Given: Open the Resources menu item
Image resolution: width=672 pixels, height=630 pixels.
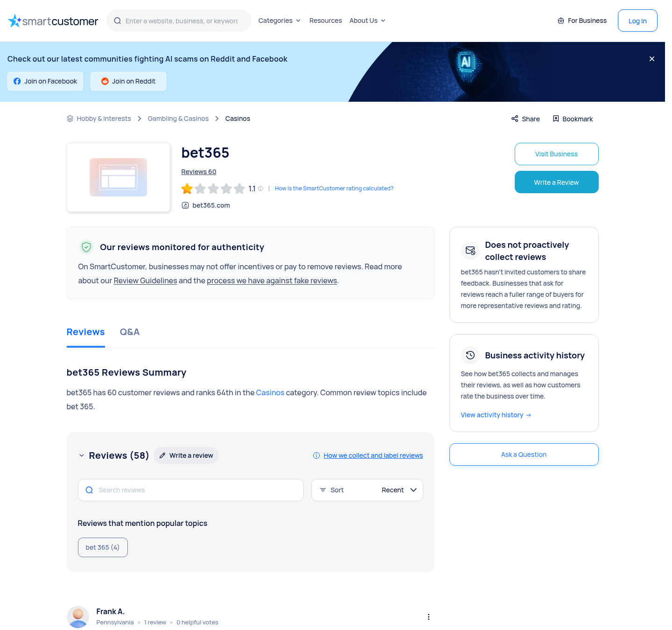Looking at the screenshot, I should point(325,21).
